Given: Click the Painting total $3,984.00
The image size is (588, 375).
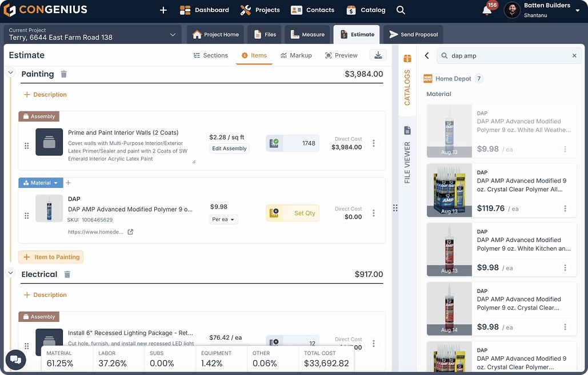Looking at the screenshot, I should [364, 74].
